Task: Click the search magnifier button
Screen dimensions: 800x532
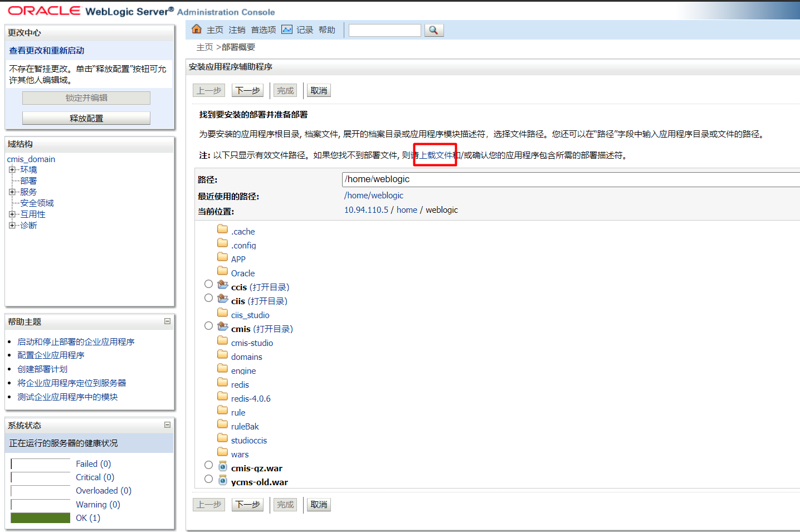Action: click(x=434, y=30)
